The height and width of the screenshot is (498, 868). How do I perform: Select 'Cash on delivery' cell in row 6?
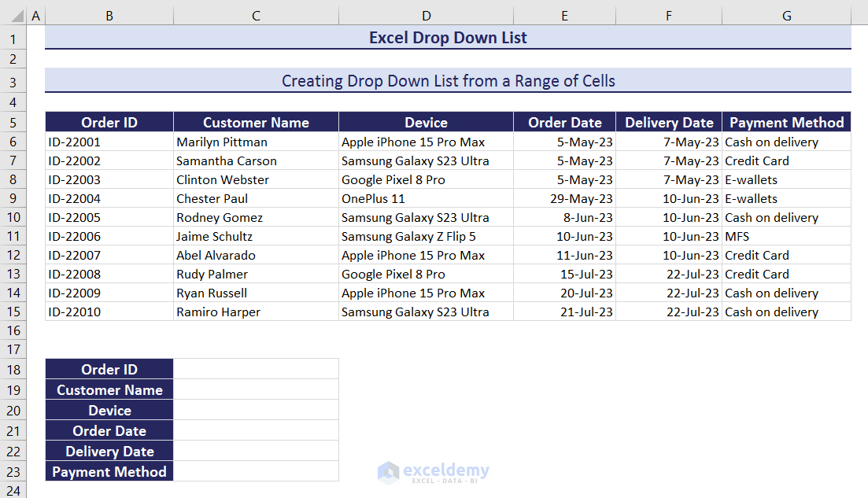pyautogui.click(x=787, y=142)
